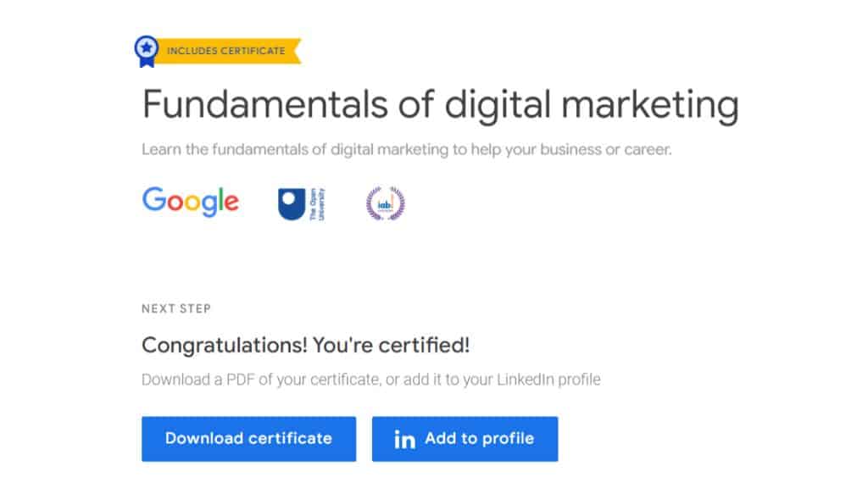Click the multicolored G in the Google logo
This screenshot has height=488, width=868.
point(155,202)
